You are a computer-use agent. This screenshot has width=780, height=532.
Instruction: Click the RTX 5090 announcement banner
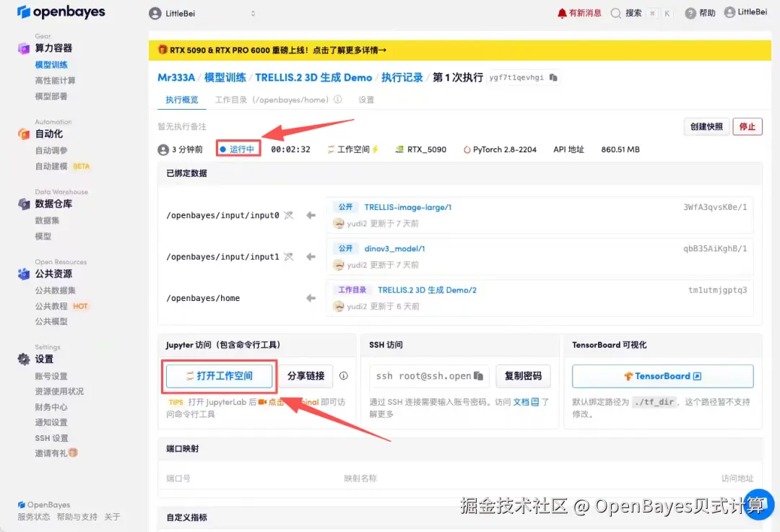(459, 51)
